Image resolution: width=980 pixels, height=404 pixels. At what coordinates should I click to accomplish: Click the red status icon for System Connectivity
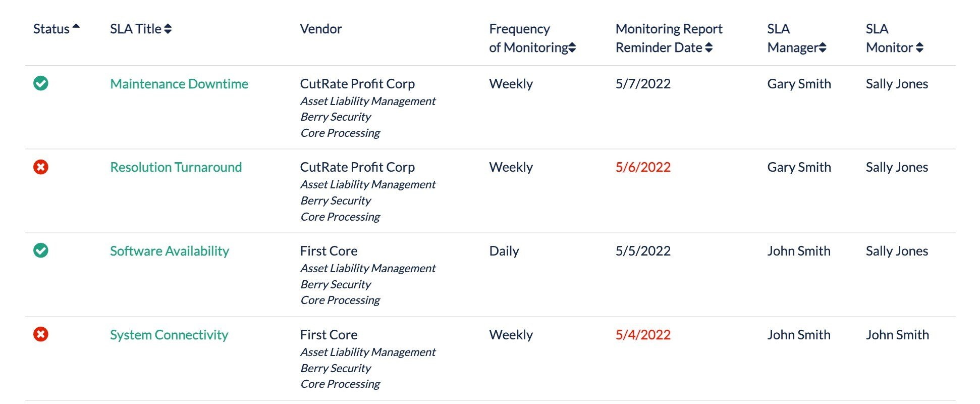(42, 335)
